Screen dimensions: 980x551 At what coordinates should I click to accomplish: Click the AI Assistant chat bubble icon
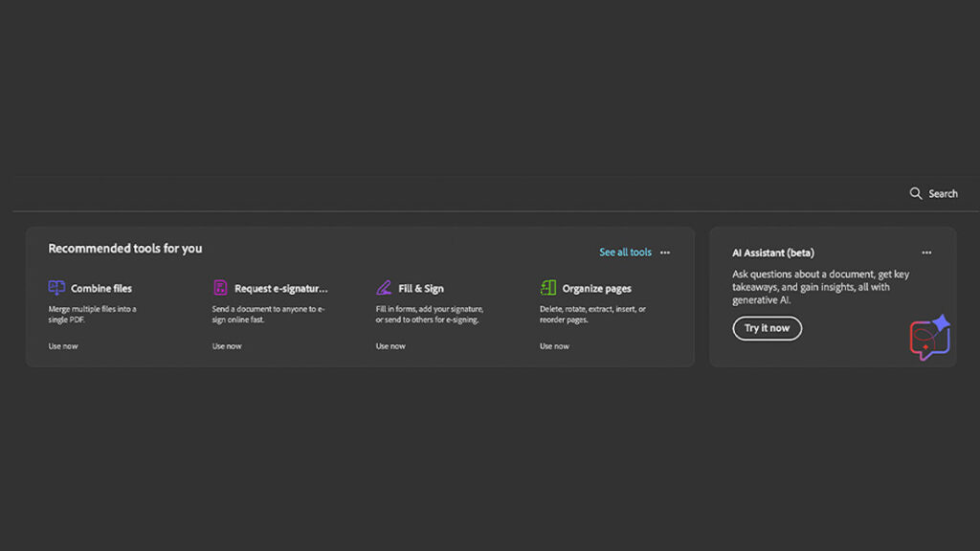pos(928,338)
